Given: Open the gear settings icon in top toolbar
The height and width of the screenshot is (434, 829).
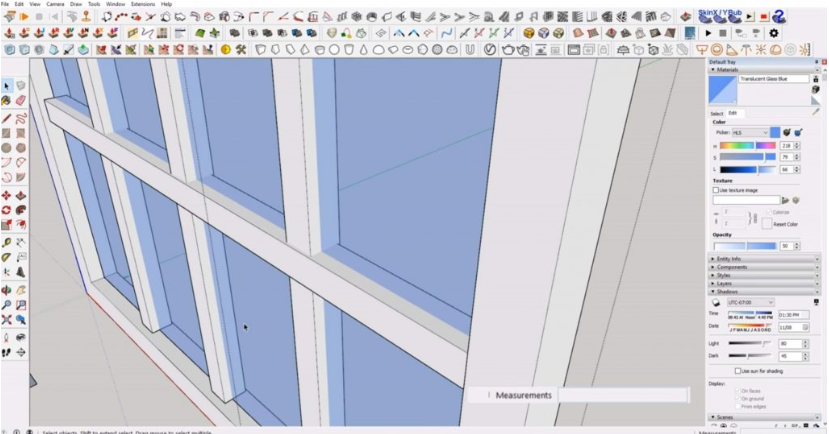Looking at the screenshot, I should [773, 33].
